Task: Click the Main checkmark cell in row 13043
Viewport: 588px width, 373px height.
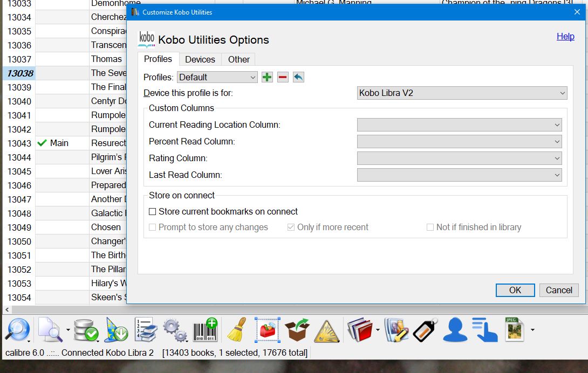Action: [62, 143]
